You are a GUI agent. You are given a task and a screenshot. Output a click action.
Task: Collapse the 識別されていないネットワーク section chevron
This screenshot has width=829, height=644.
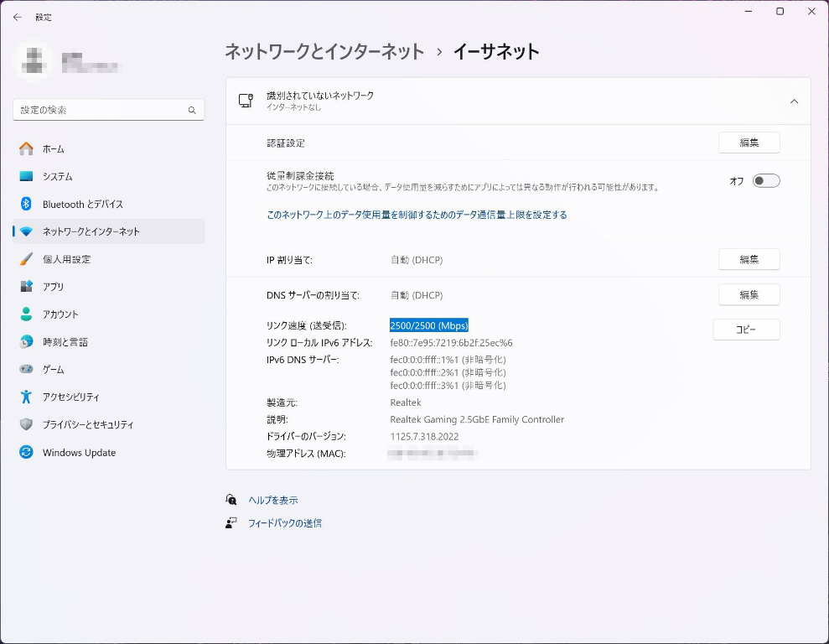click(x=794, y=101)
